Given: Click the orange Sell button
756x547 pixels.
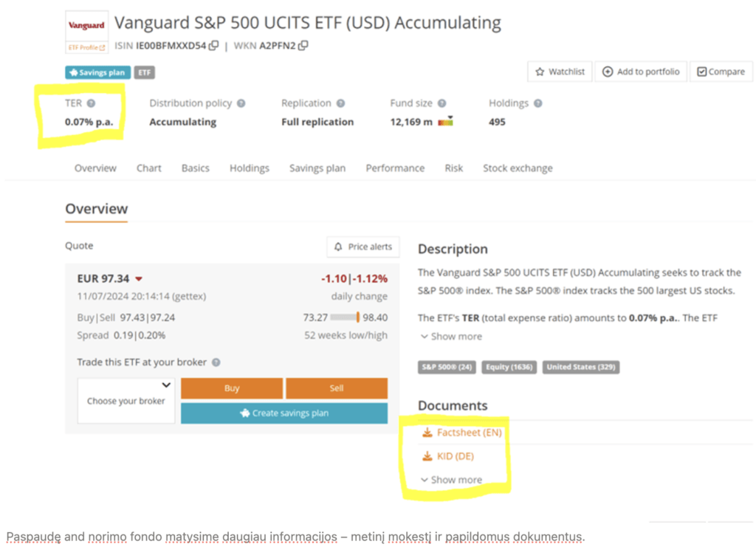Looking at the screenshot, I should (337, 388).
